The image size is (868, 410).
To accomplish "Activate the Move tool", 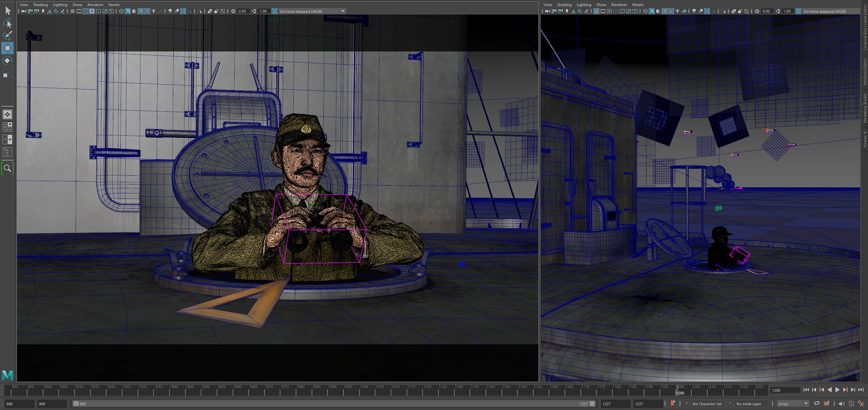I will pos(8,48).
